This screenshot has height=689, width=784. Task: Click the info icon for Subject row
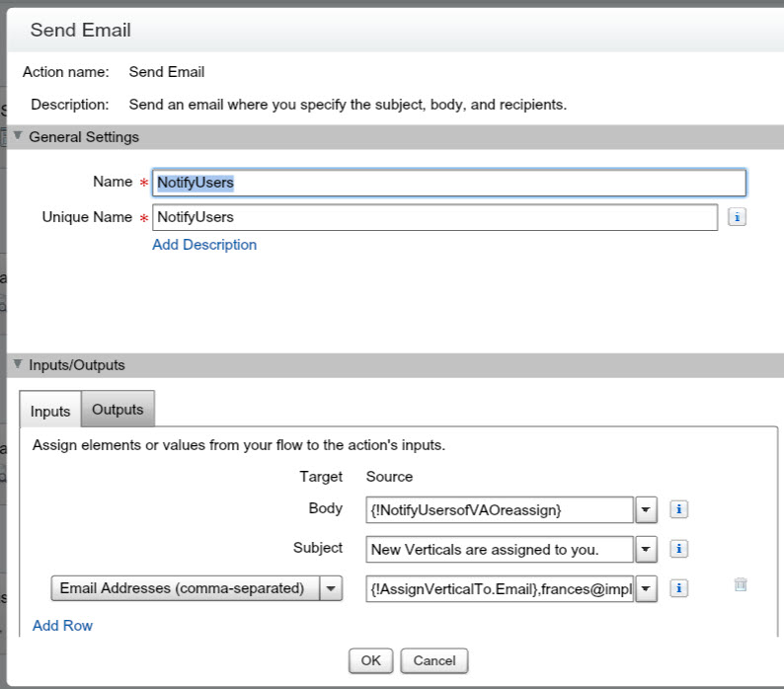pos(678,549)
